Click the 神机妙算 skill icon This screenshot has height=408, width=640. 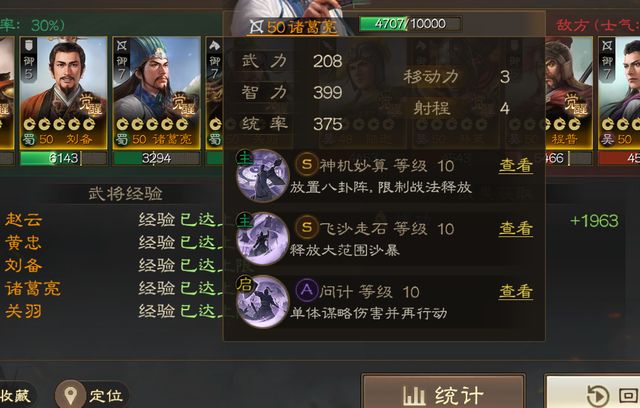pyautogui.click(x=263, y=175)
